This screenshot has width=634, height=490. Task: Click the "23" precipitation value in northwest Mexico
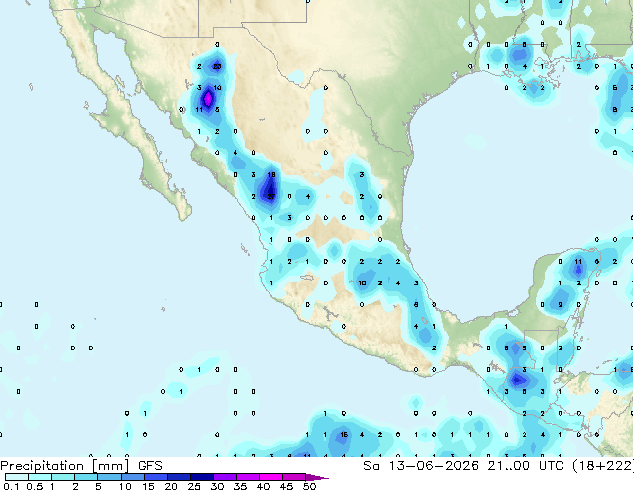tap(217, 66)
